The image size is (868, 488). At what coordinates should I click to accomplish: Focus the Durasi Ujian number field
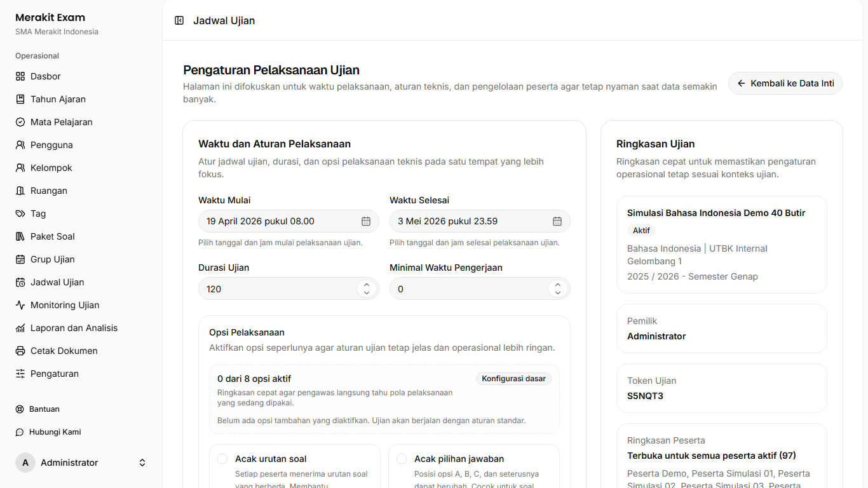tap(288, 289)
